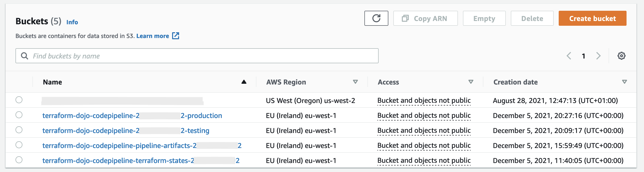
Task: Go to next page with right chevron
Action: tap(598, 56)
